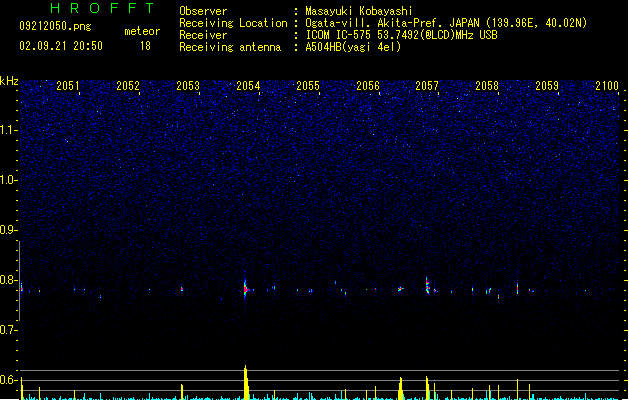Select observer name Masayuki Kobayashi
Image resolution: width=629 pixels, height=400 pixels.
(x=359, y=11)
